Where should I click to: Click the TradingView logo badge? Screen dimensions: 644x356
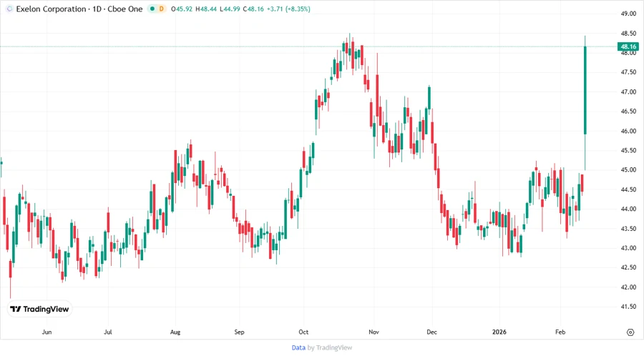pyautogui.click(x=40, y=310)
